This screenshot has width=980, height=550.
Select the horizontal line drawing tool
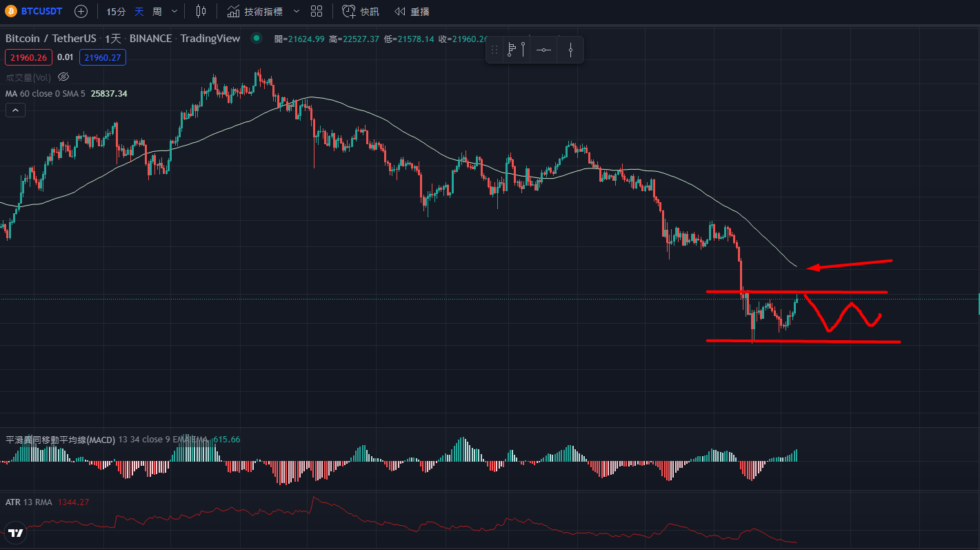click(543, 50)
